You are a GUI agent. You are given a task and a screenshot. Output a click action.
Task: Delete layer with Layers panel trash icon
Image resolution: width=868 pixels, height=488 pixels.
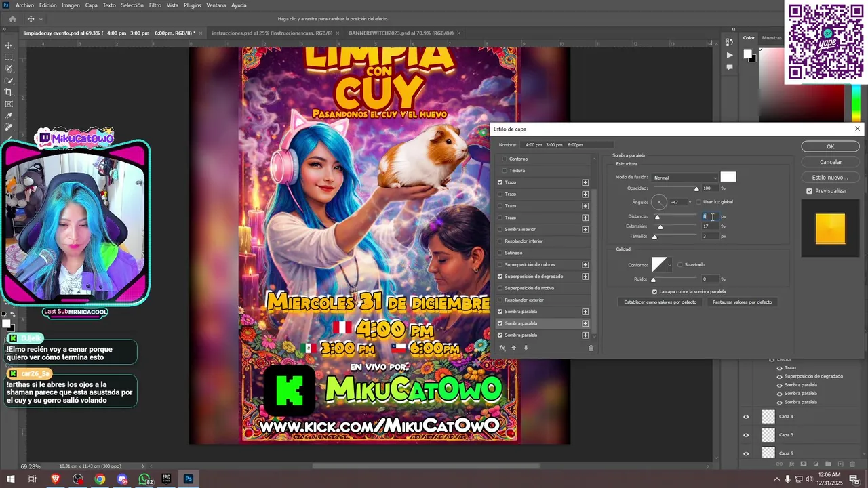click(x=853, y=464)
